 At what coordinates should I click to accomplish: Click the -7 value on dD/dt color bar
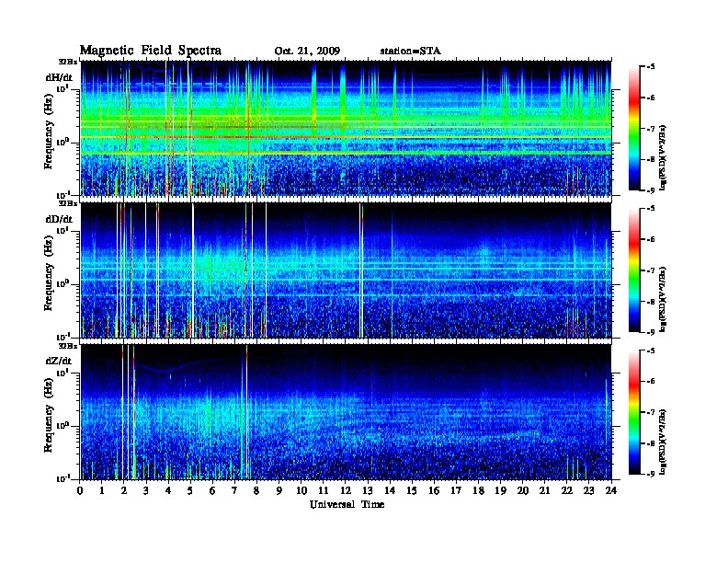coord(651,270)
